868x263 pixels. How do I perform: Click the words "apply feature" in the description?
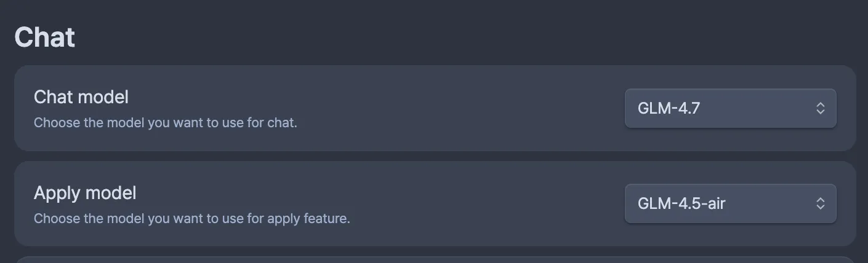point(308,218)
